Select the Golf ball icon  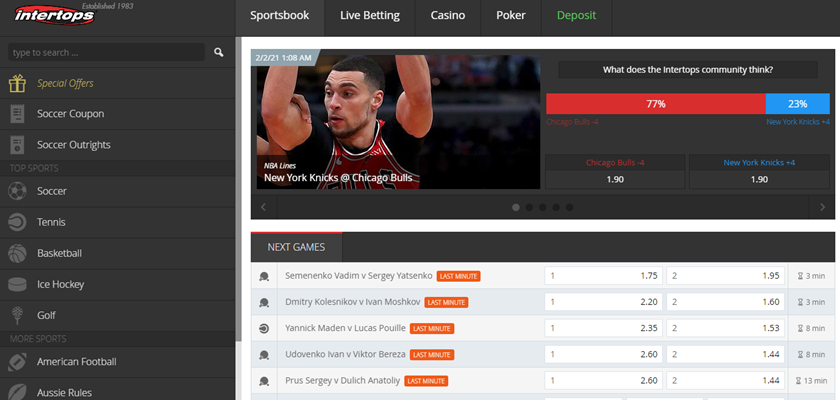(x=17, y=315)
